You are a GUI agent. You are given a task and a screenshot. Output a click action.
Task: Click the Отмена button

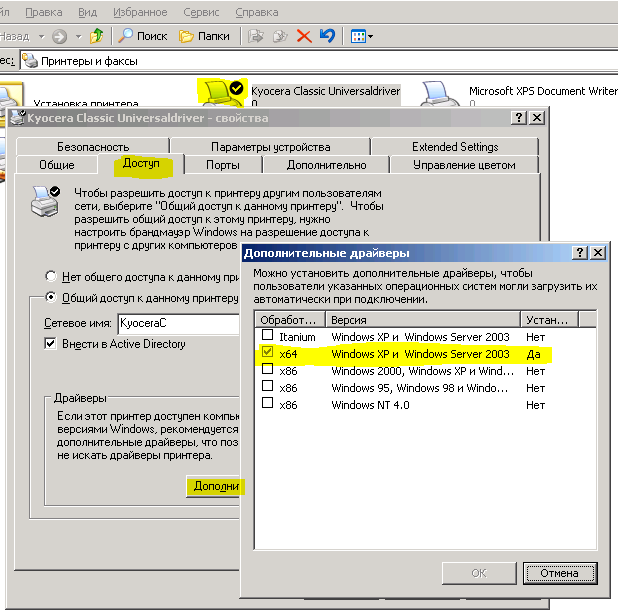560,573
